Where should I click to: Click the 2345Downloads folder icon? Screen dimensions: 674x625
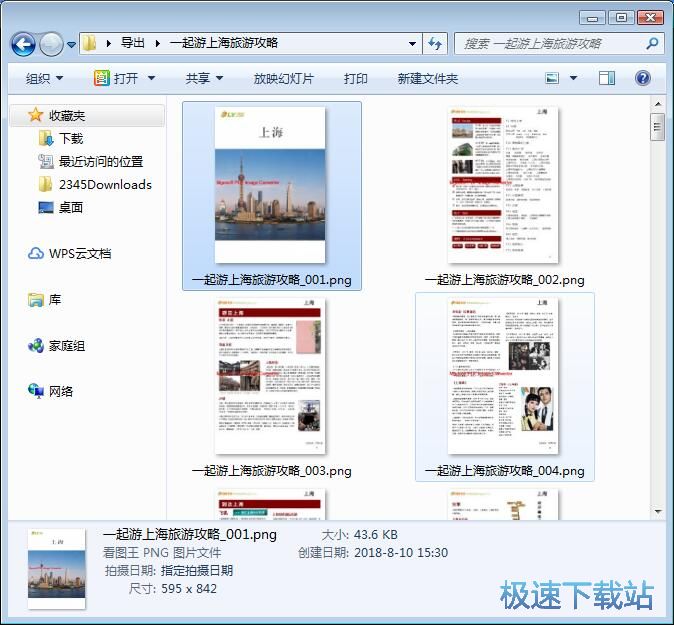(46, 184)
